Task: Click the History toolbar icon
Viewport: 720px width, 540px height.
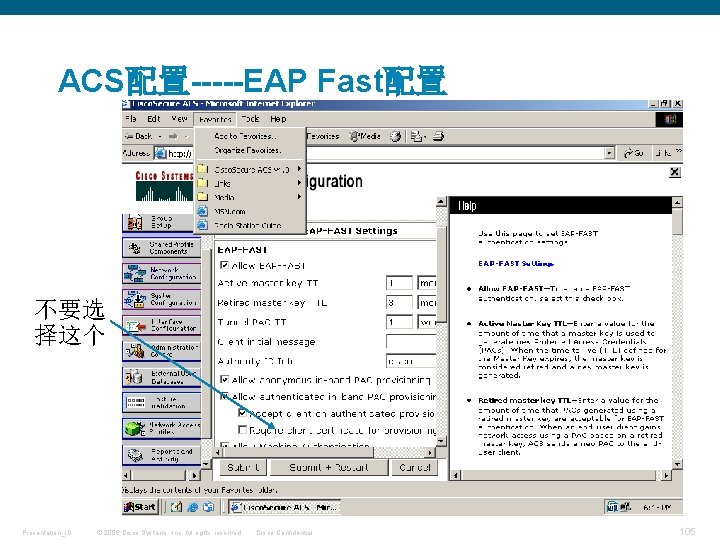Action: 396,136
